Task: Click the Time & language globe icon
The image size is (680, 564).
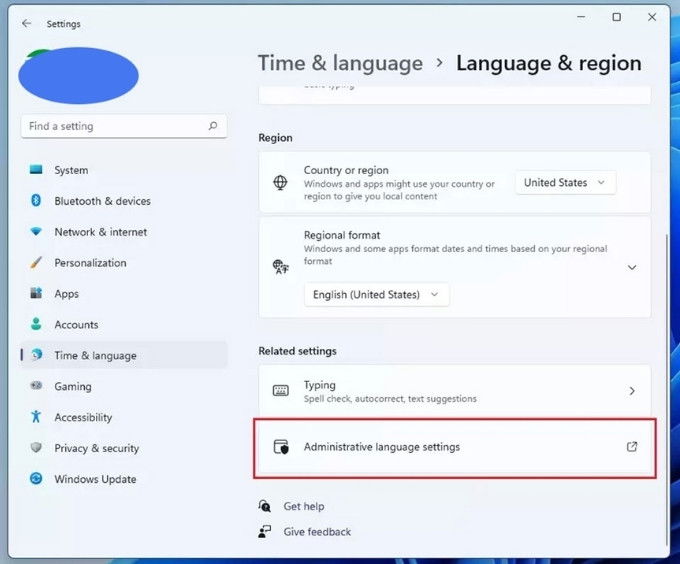Action: [x=37, y=355]
